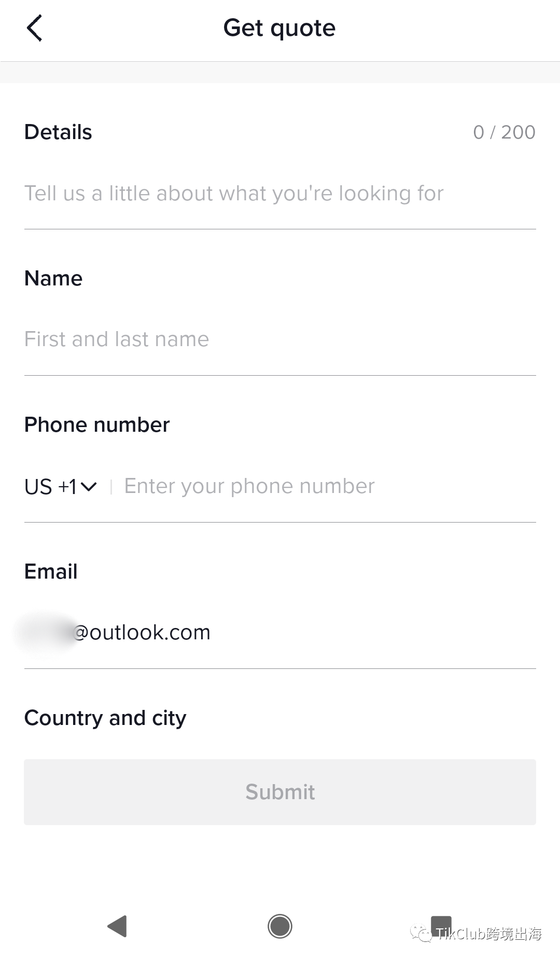This screenshot has width=560, height=959.
Task: Tap the back arrow in the header
Action: click(x=34, y=28)
